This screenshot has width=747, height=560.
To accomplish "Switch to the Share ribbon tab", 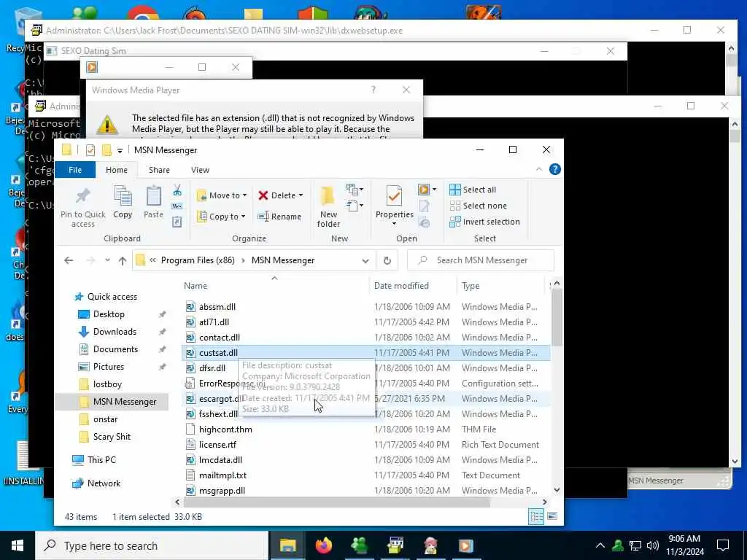I will click(x=159, y=170).
